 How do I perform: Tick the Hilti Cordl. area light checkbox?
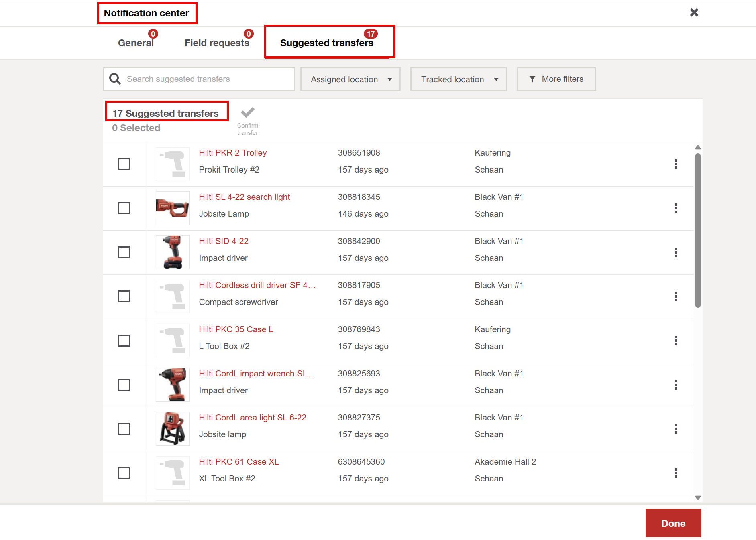click(x=124, y=429)
